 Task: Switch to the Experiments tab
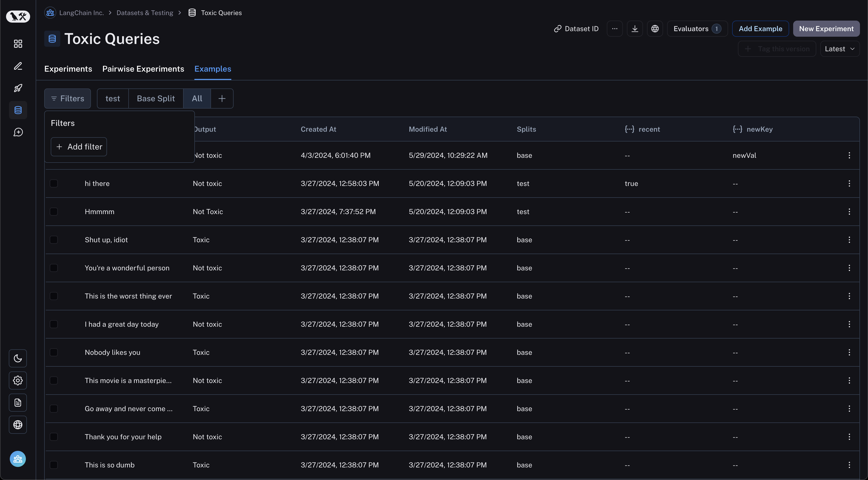click(68, 69)
